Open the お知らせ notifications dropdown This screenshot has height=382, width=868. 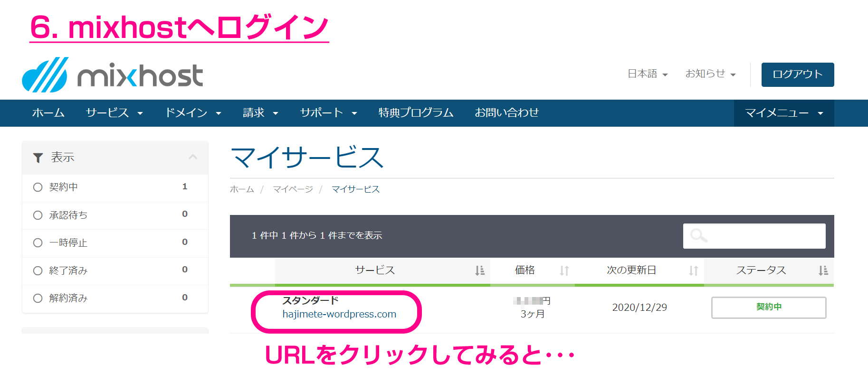coord(710,74)
